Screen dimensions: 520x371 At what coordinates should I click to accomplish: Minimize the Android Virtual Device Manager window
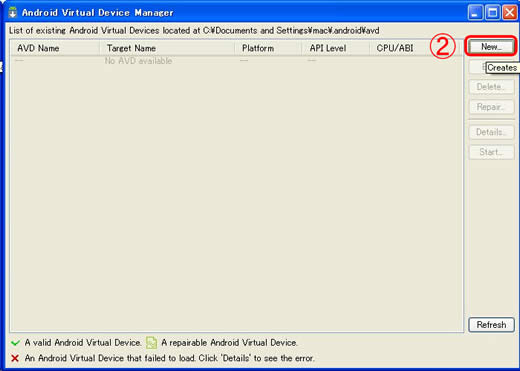(x=475, y=13)
